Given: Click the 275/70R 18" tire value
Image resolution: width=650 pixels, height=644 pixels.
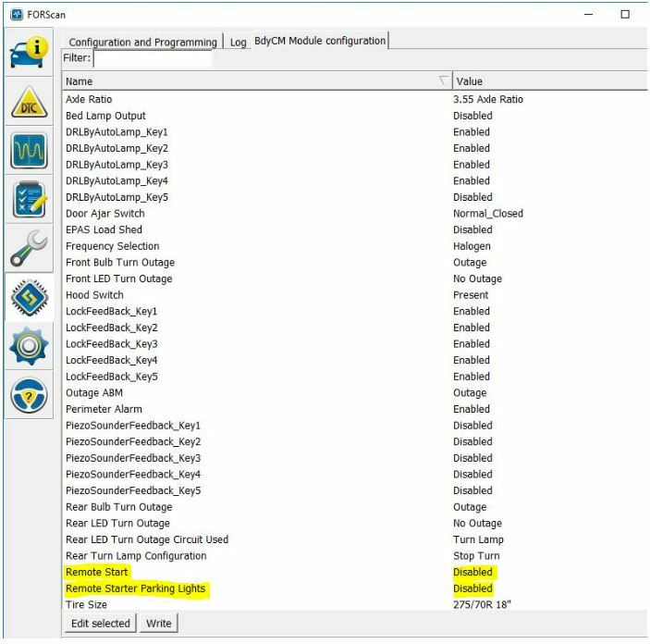Looking at the screenshot, I should click(x=482, y=604).
